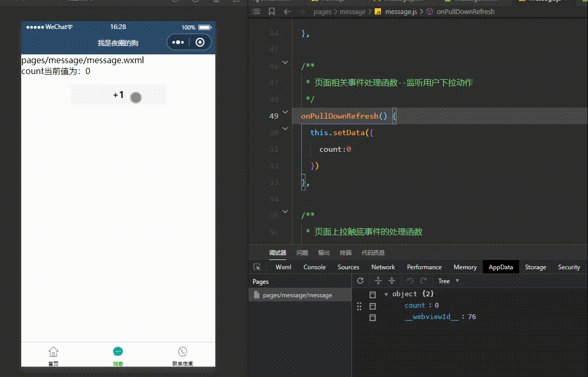Fold the setData call at line 50
Screen dimensions: 588x377
285,128
